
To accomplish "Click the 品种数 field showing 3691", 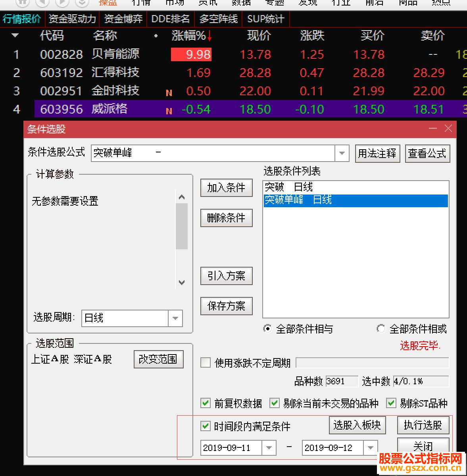I will [x=342, y=381].
